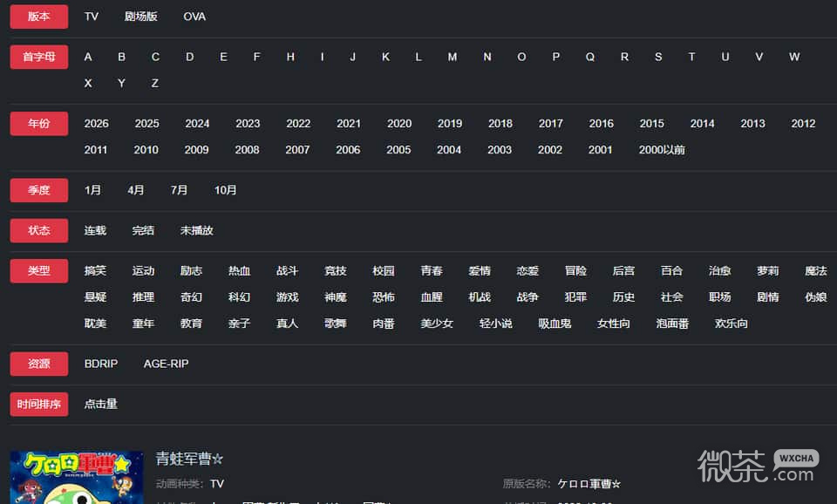Click the 首字母 red category label
837x504 pixels.
[x=39, y=57]
